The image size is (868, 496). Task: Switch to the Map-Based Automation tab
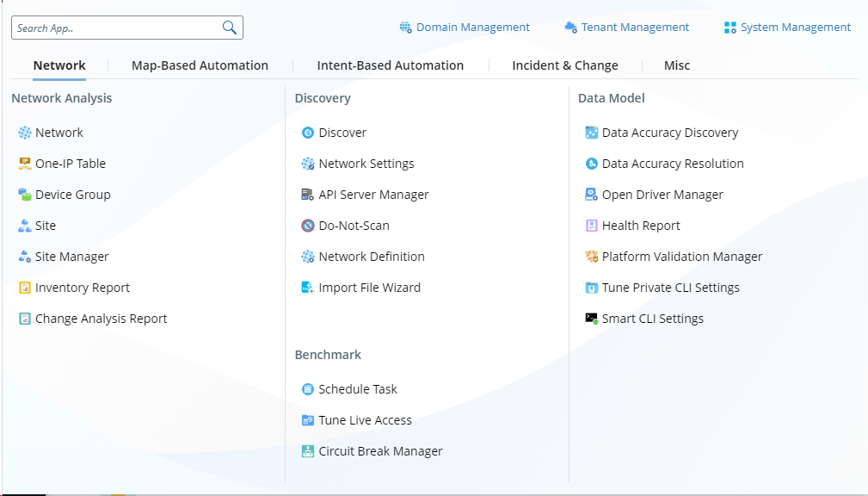[200, 65]
